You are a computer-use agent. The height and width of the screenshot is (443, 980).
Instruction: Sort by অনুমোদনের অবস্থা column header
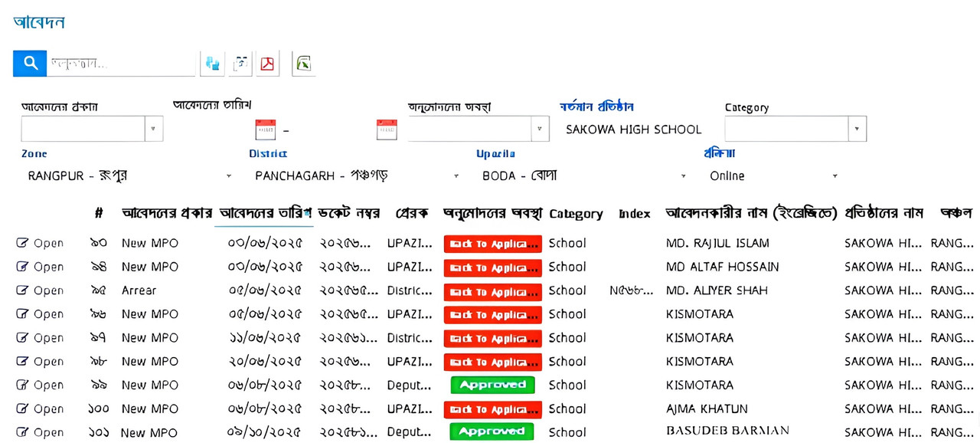coord(492,213)
